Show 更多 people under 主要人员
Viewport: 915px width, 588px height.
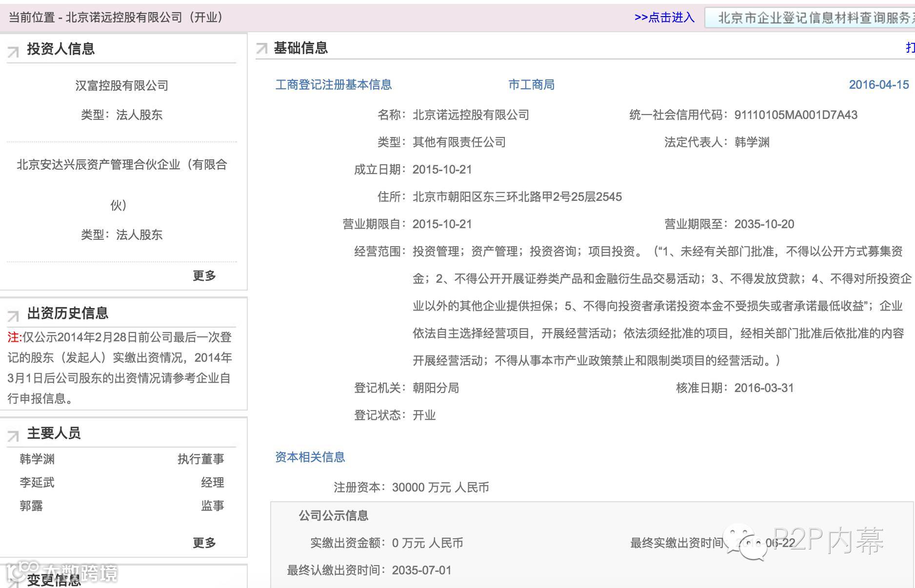pos(204,543)
